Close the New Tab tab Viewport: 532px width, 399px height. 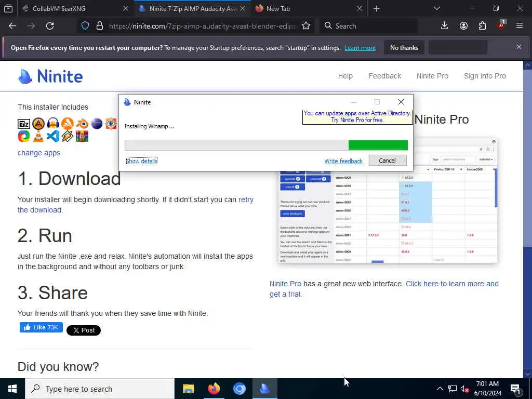click(360, 9)
